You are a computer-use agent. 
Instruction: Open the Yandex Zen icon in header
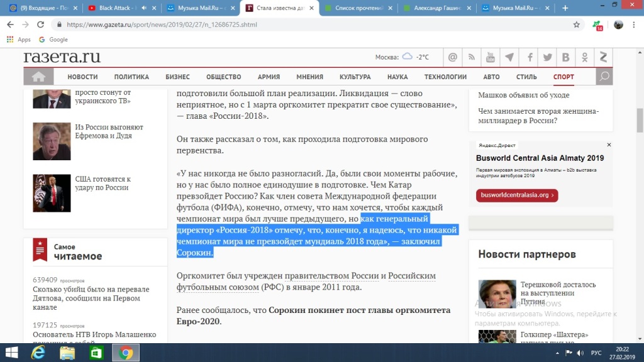(x=603, y=57)
